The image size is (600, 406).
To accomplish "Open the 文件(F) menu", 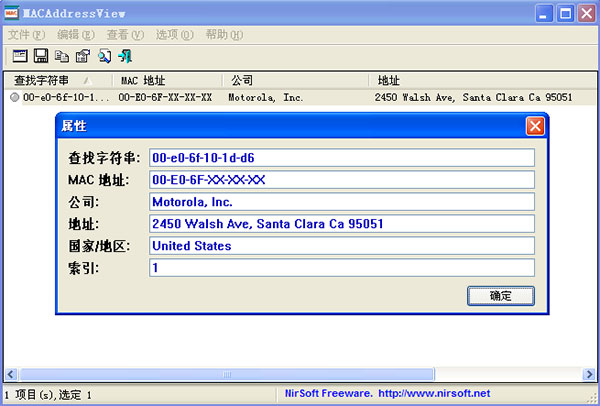I will click(x=26, y=35).
